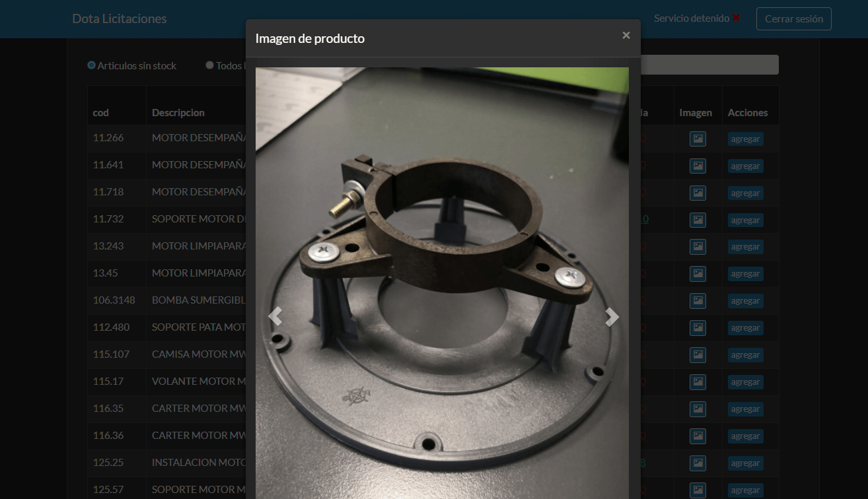
Task: Close the Imagen de producto dialog
Action: [x=626, y=36]
